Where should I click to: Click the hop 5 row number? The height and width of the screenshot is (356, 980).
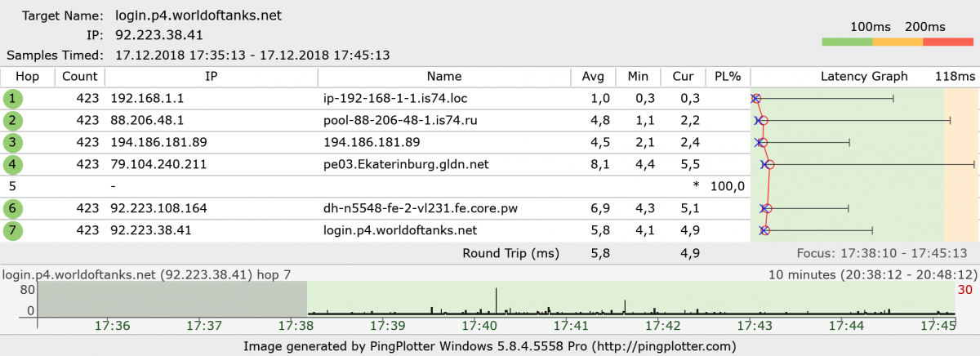click(x=13, y=186)
